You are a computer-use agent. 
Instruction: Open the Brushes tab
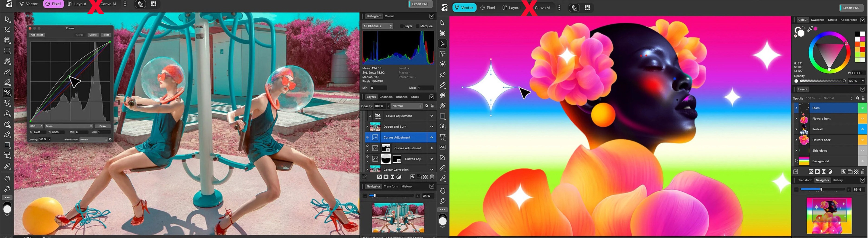(401, 97)
